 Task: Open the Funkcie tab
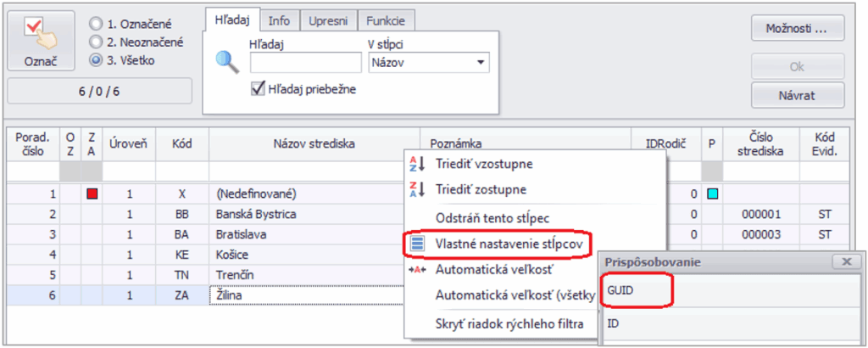pyautogui.click(x=385, y=19)
